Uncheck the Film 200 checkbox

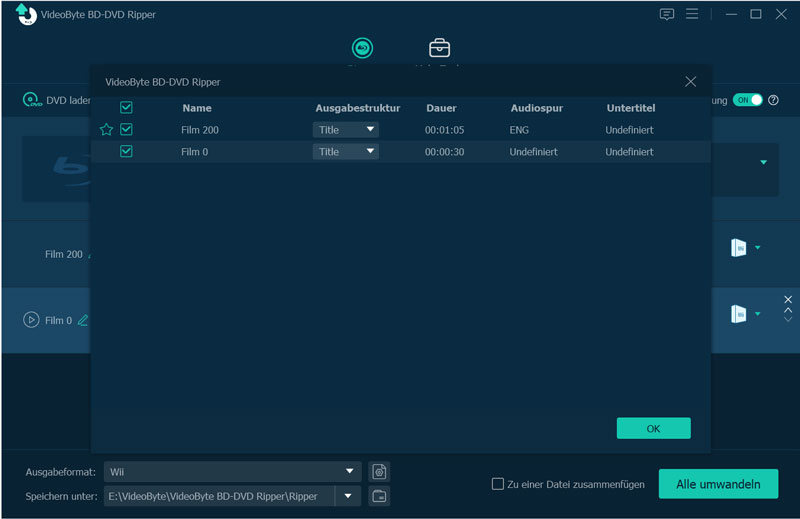click(x=126, y=130)
